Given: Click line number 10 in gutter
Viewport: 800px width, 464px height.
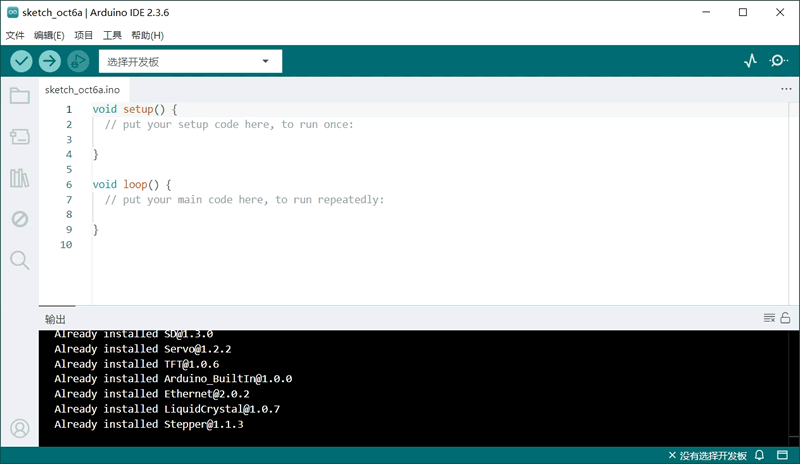Looking at the screenshot, I should [x=66, y=245].
